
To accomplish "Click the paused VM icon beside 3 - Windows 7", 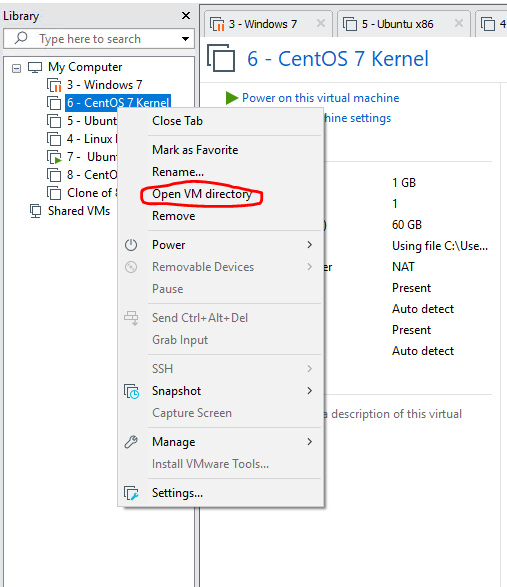I will coord(54,85).
